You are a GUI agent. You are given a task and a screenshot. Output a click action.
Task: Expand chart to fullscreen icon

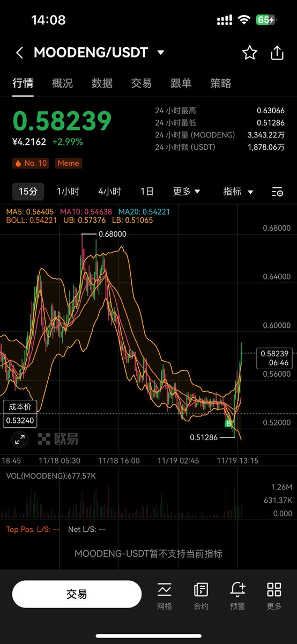(20, 440)
